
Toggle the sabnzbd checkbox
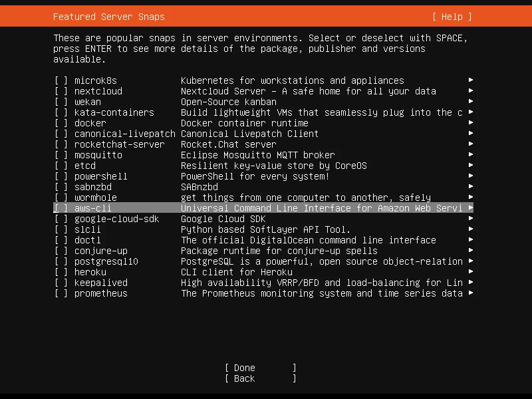61,187
